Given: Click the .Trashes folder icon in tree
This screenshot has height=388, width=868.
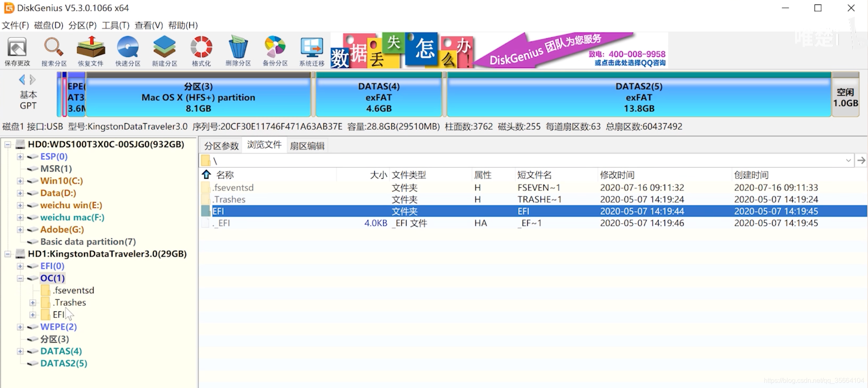Looking at the screenshot, I should [x=46, y=302].
